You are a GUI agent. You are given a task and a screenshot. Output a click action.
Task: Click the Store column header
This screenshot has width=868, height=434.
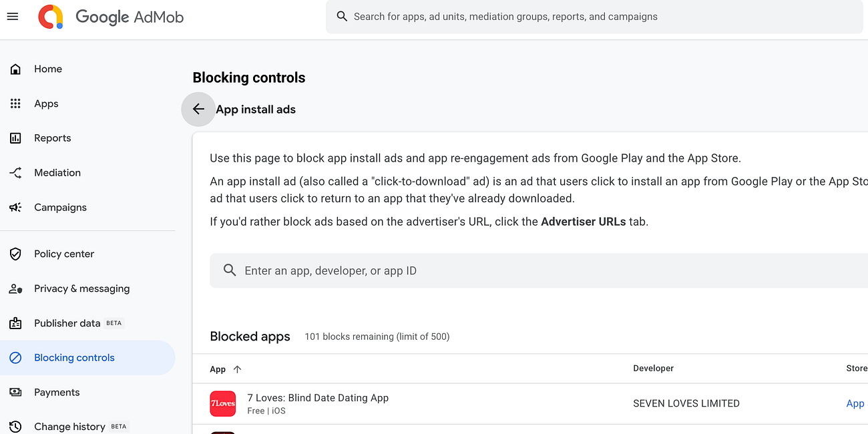pos(857,369)
